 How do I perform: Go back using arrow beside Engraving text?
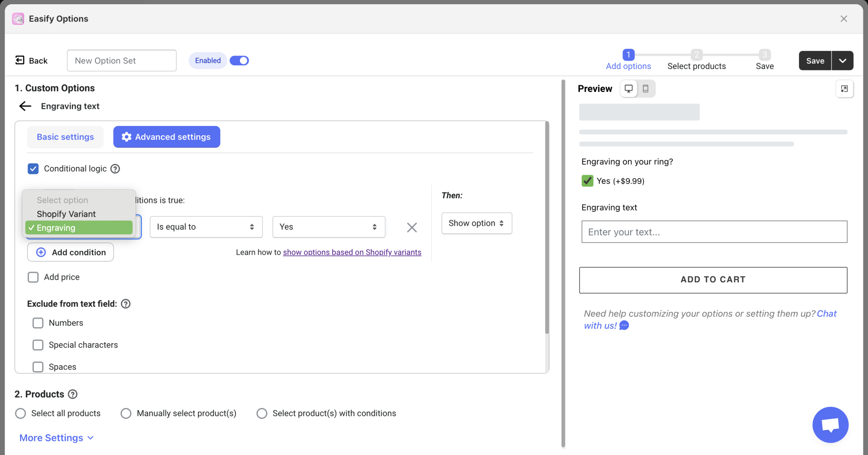[25, 106]
